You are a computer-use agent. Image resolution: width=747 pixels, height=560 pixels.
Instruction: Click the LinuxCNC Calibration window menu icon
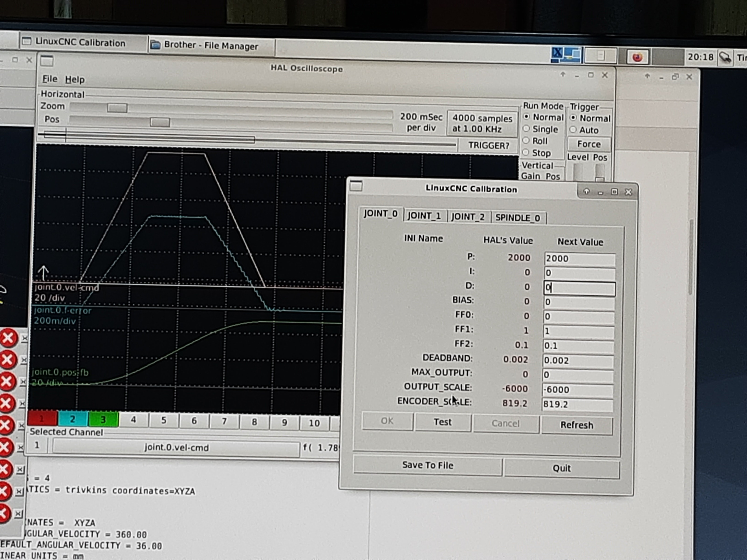coord(356,186)
